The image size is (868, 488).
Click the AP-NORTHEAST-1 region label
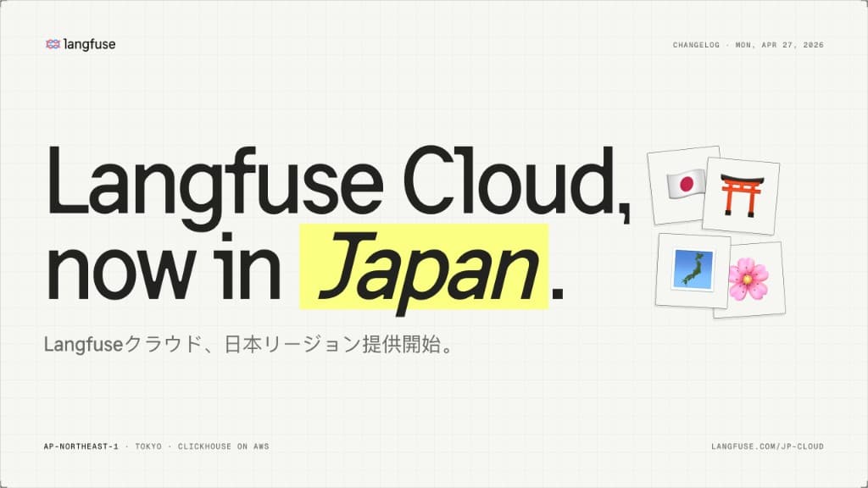tap(79, 445)
